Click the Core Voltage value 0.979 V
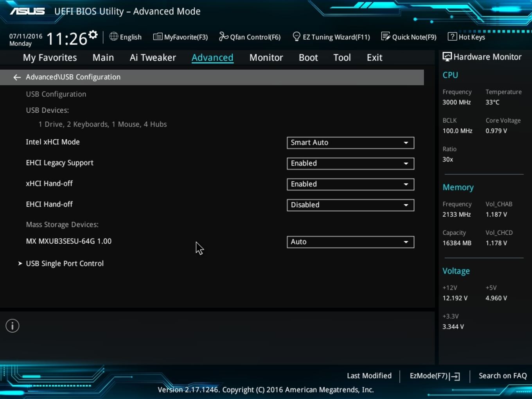The height and width of the screenshot is (399, 532). [496, 131]
